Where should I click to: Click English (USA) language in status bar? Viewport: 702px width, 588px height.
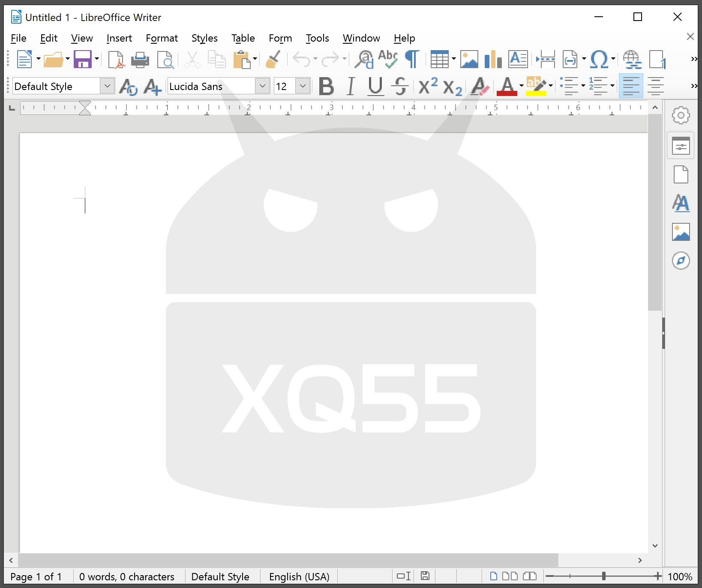coord(299,577)
